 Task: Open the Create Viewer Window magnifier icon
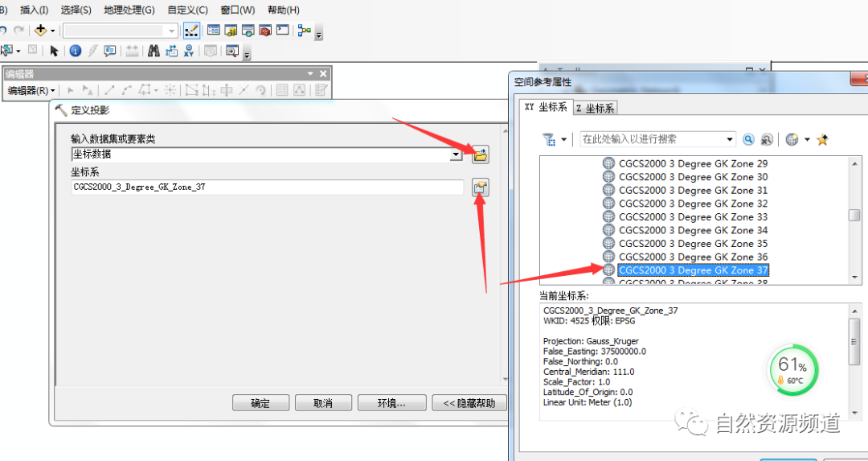click(232, 51)
